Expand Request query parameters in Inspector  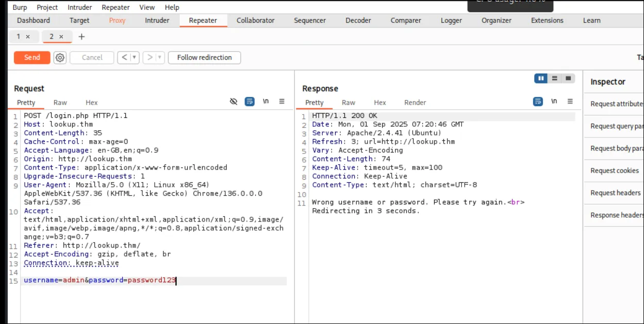click(x=614, y=126)
